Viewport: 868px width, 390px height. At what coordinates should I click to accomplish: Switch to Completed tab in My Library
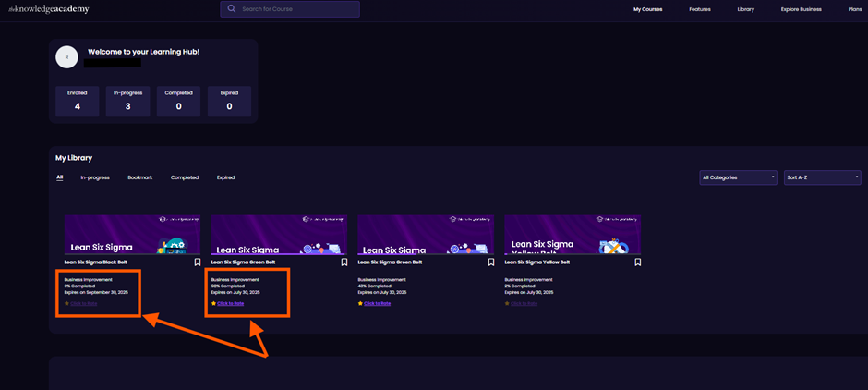[x=185, y=177]
